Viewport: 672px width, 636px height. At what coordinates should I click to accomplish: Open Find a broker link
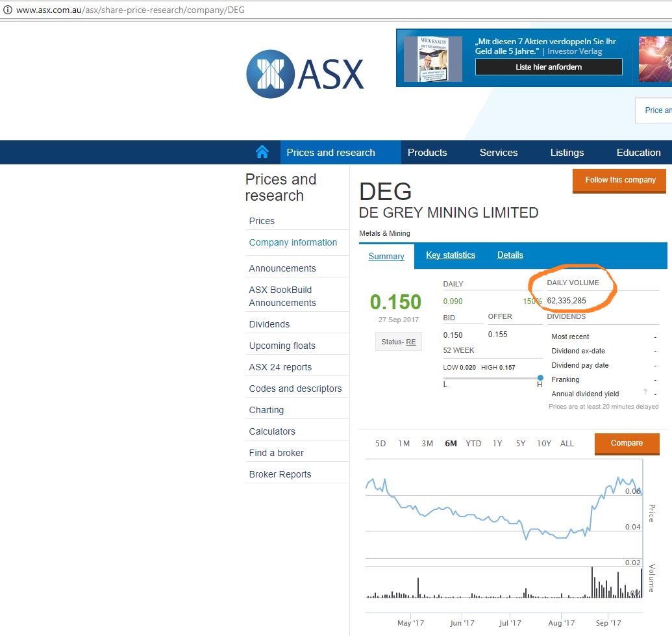point(276,453)
